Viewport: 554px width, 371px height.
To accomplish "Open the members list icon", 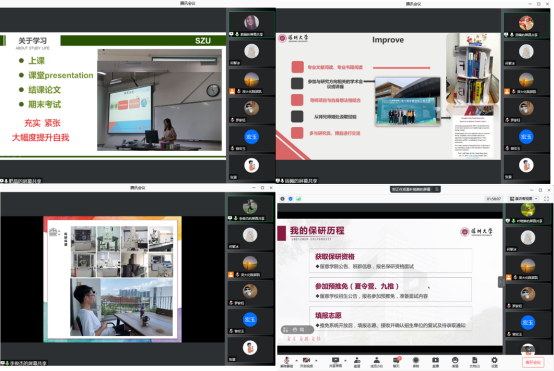I will 377,361.
